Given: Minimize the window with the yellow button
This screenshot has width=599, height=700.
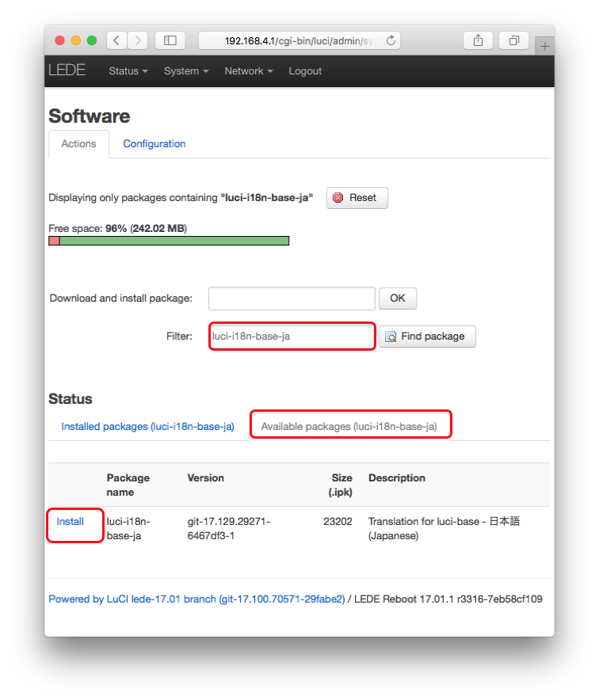Looking at the screenshot, I should [x=75, y=40].
